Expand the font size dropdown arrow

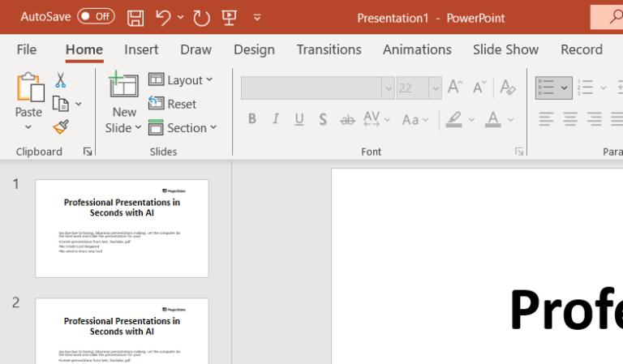click(x=436, y=88)
